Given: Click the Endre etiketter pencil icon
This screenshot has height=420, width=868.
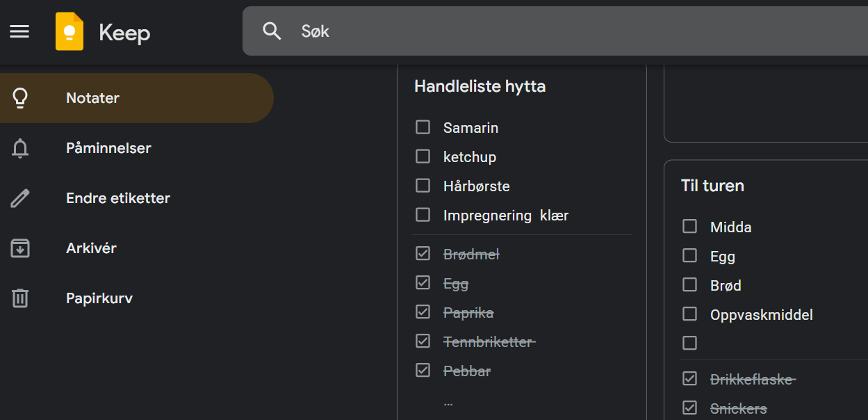Looking at the screenshot, I should (20, 198).
